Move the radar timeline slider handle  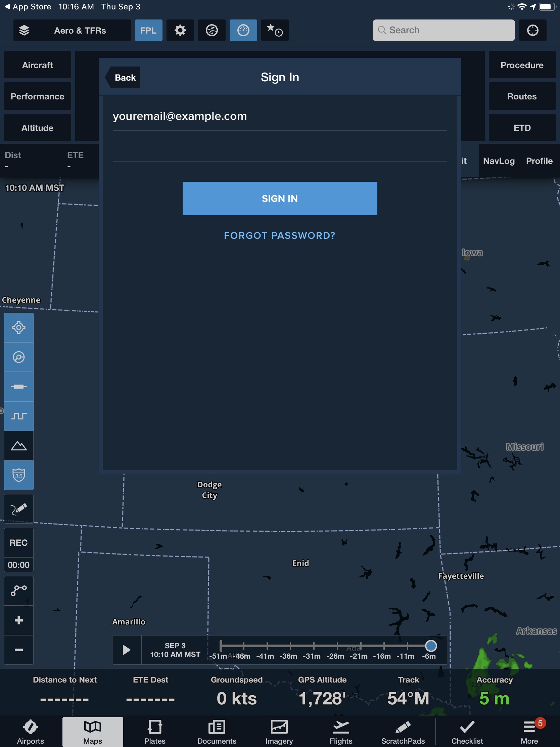click(431, 646)
